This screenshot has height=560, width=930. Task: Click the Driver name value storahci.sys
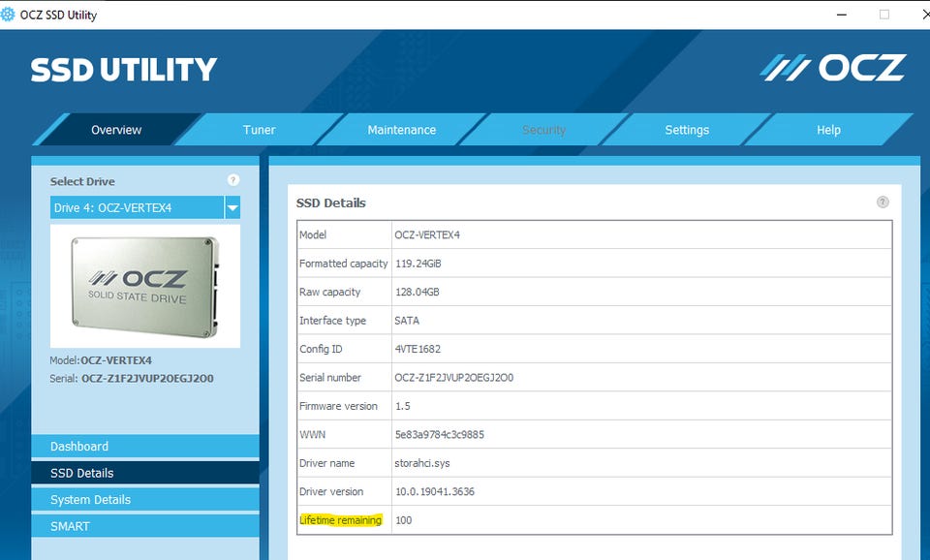422,463
